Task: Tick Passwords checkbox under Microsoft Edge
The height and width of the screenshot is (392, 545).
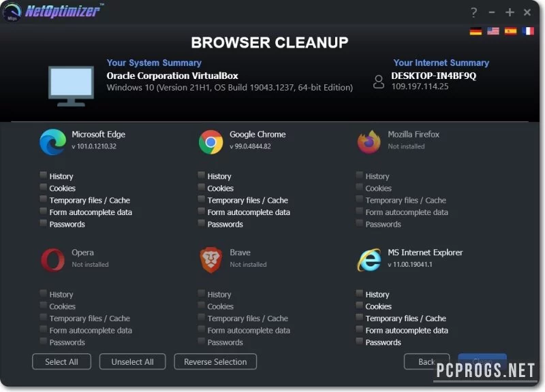Action: pos(43,223)
